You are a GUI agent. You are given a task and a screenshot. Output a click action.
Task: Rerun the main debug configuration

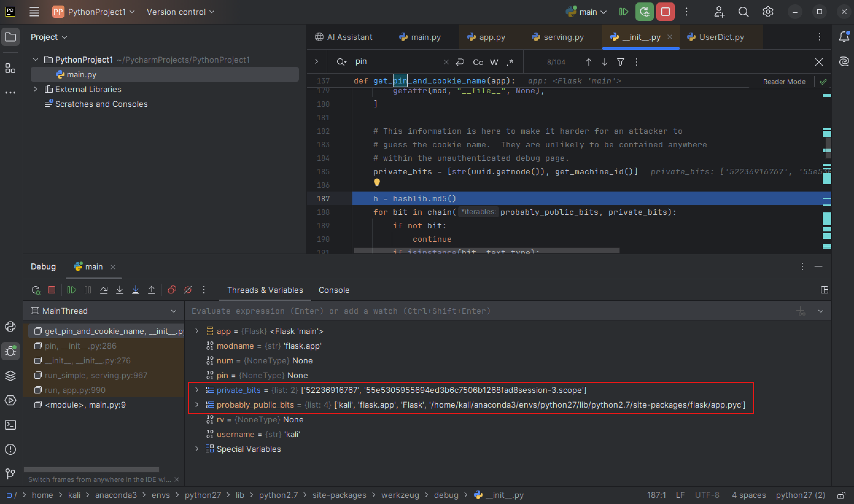click(x=36, y=290)
